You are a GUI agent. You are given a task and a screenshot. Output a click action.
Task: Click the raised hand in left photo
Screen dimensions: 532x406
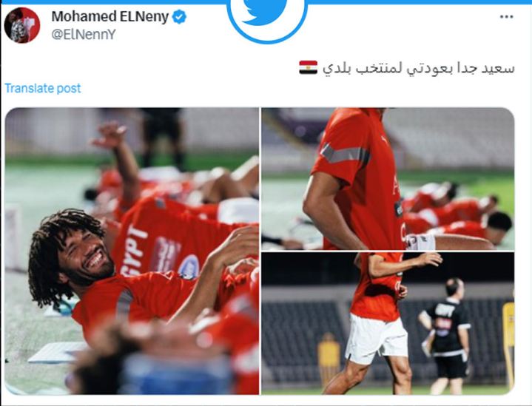pos(110,135)
